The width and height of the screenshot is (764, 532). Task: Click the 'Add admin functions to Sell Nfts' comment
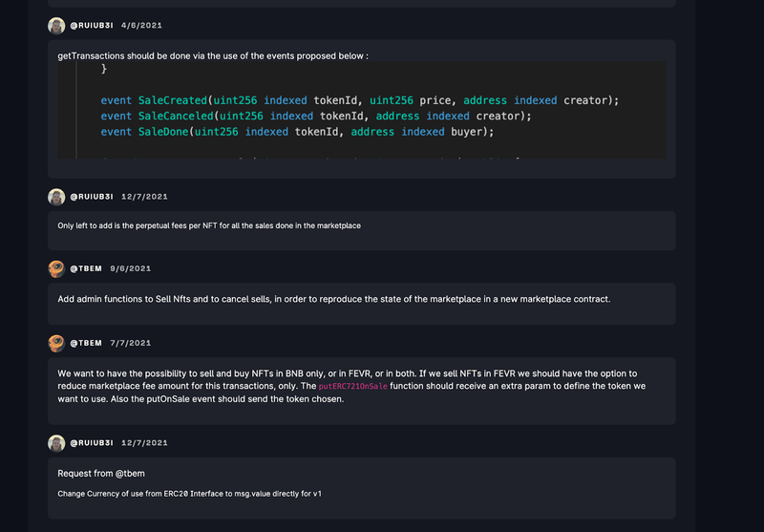333,299
